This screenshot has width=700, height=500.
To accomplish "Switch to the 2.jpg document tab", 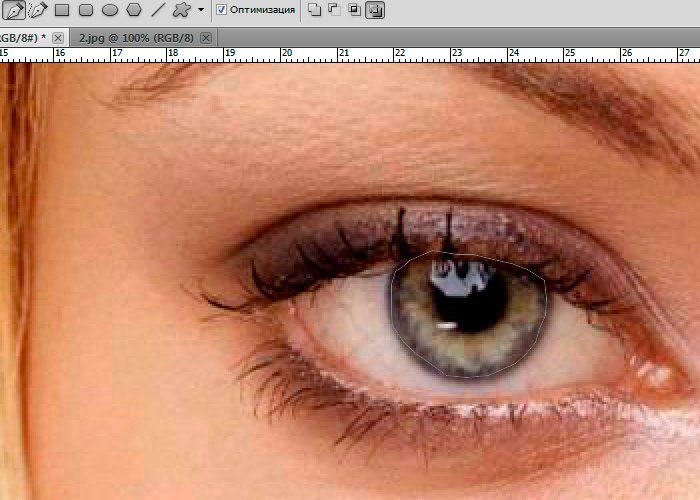I will tap(137, 37).
